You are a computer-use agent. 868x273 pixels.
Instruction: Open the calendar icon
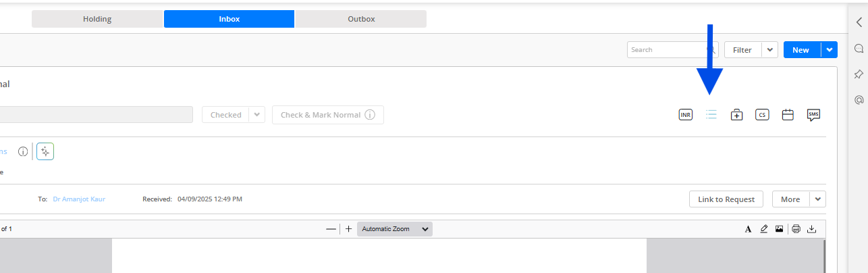point(788,115)
